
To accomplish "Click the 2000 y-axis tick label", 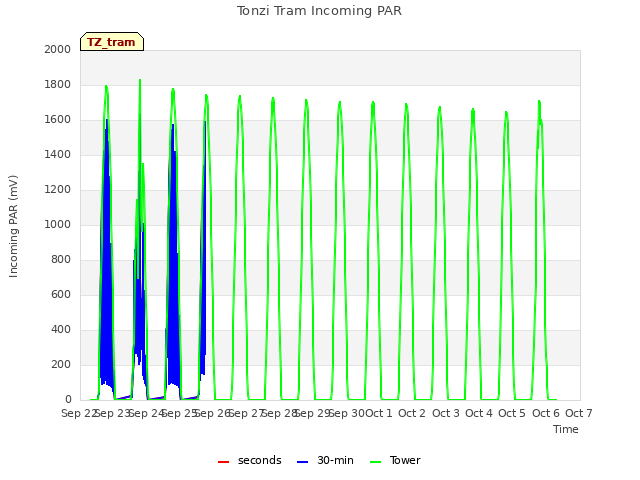I will point(58,49).
